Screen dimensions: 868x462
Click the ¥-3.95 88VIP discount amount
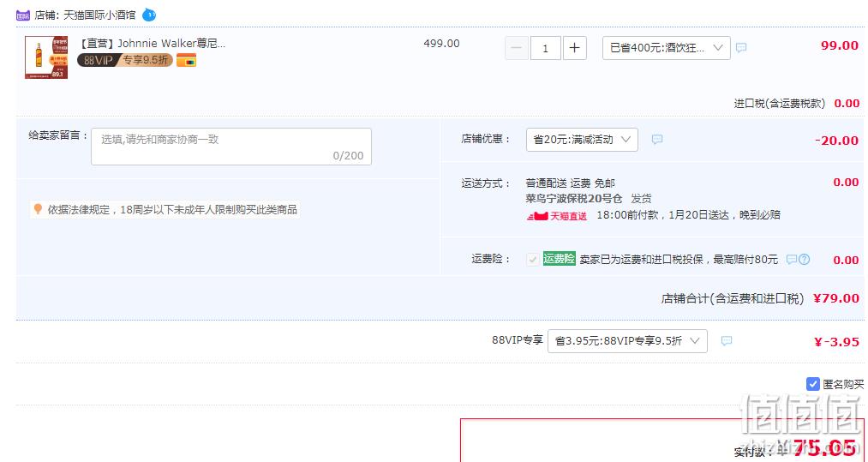(x=836, y=342)
